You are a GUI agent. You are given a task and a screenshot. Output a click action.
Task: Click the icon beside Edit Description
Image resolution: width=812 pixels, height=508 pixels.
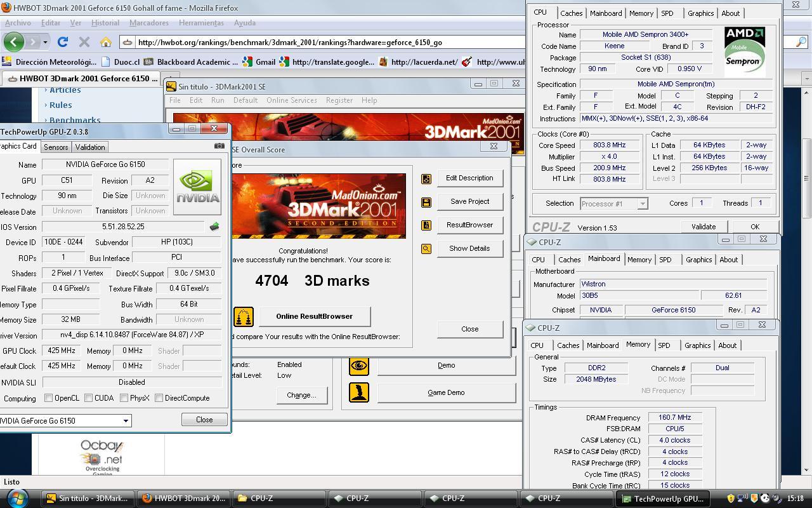[426, 178]
